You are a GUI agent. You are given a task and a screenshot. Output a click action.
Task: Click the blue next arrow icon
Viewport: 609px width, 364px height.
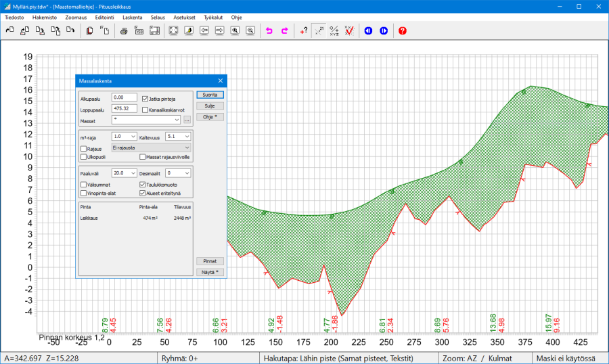(384, 30)
